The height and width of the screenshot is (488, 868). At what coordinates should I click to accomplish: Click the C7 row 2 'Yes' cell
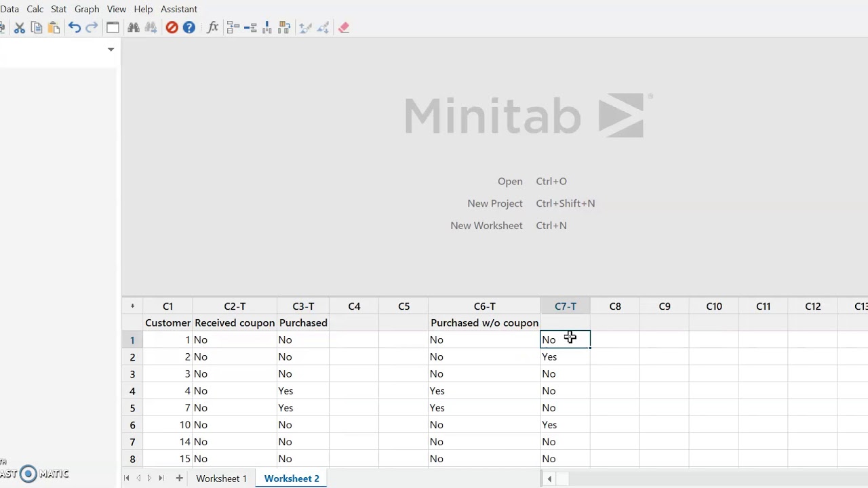566,357
